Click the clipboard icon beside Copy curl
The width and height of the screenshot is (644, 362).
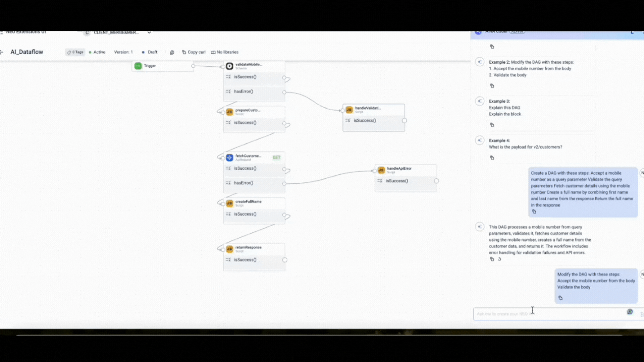(172, 52)
